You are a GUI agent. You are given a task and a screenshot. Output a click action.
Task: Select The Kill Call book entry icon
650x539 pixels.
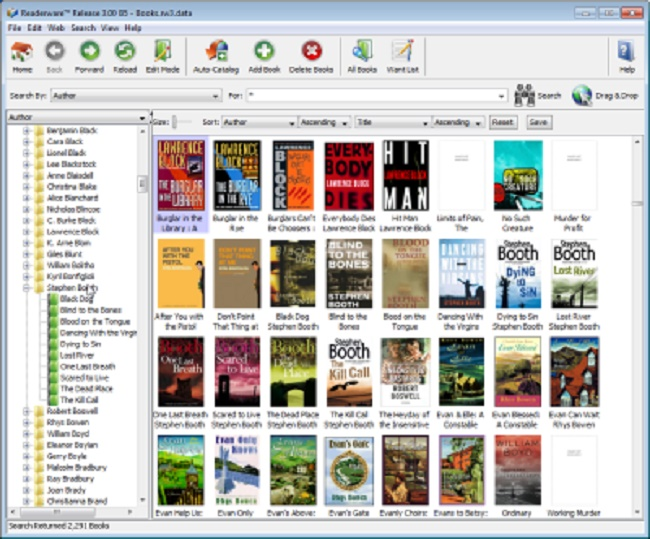tap(53, 400)
